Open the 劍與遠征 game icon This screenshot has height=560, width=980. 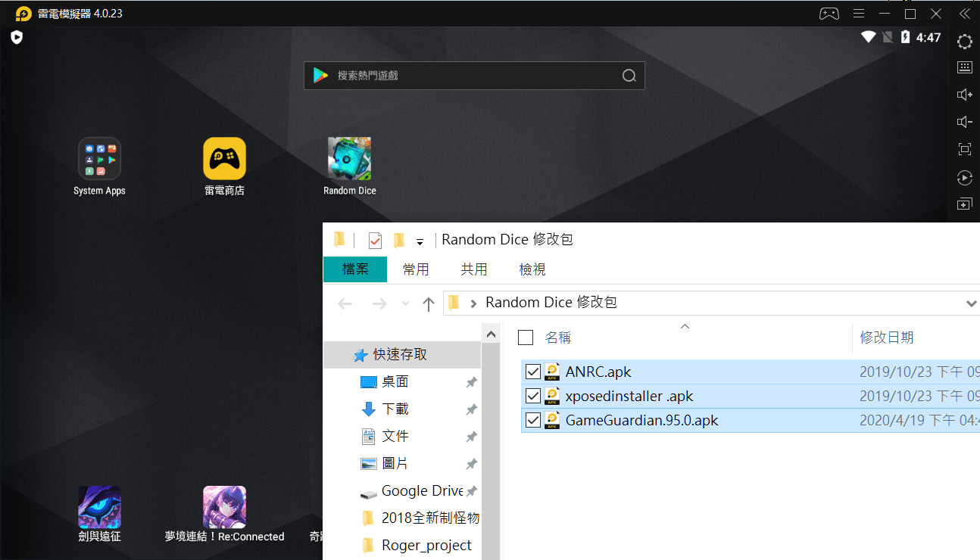click(99, 507)
